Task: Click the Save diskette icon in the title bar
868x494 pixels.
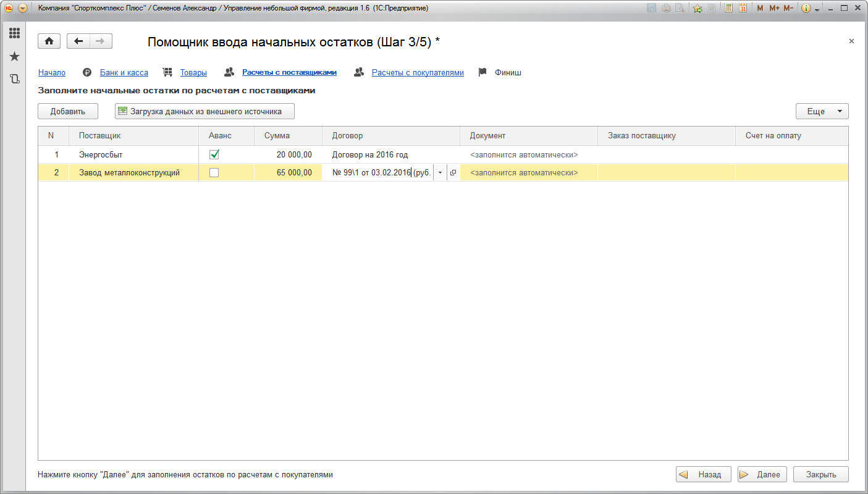Action: pyautogui.click(x=651, y=8)
